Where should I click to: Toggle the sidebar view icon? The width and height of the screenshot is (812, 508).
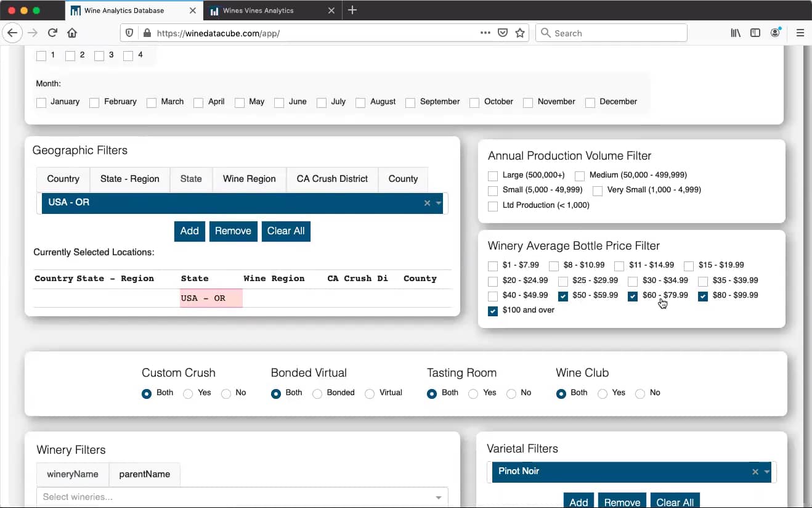tap(755, 33)
